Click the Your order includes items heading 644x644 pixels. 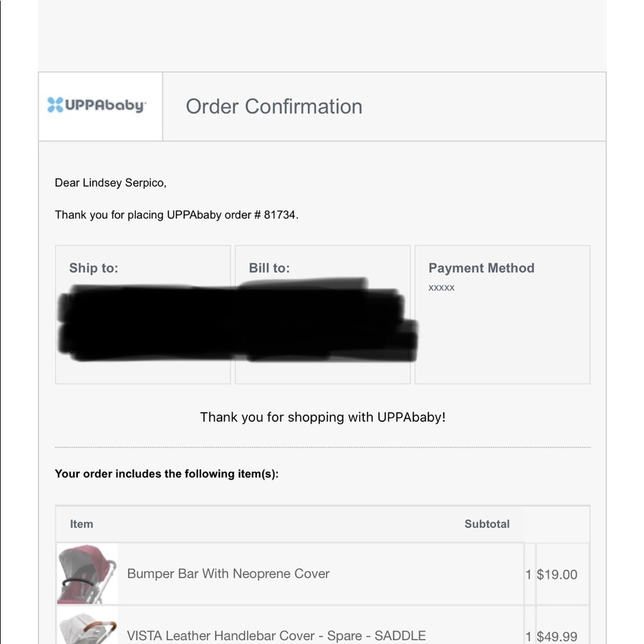pyautogui.click(x=166, y=474)
